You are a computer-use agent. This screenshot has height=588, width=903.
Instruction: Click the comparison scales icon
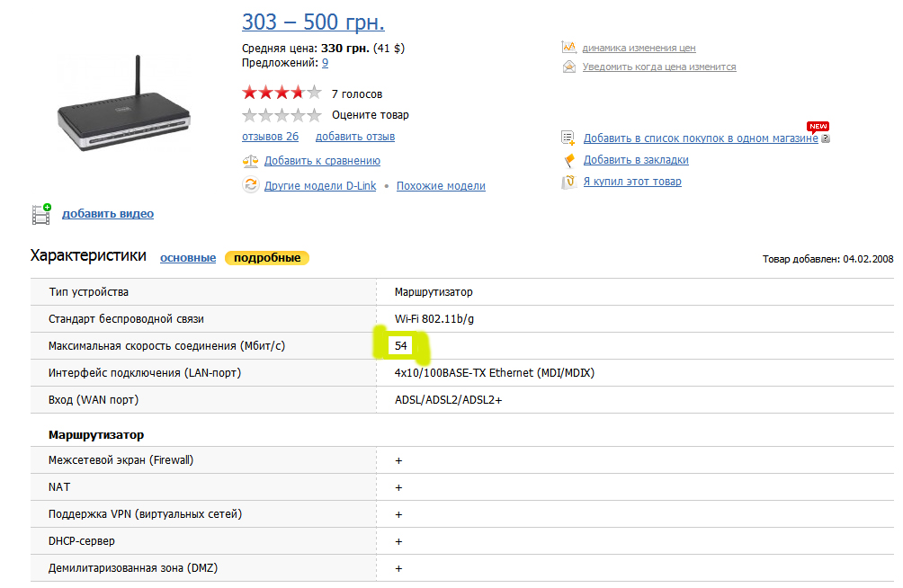250,161
